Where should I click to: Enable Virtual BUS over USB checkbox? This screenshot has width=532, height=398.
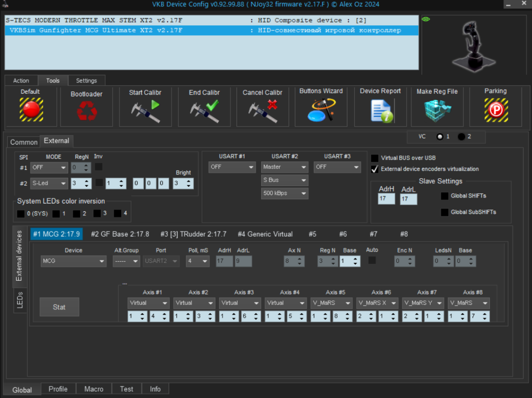[x=375, y=158]
